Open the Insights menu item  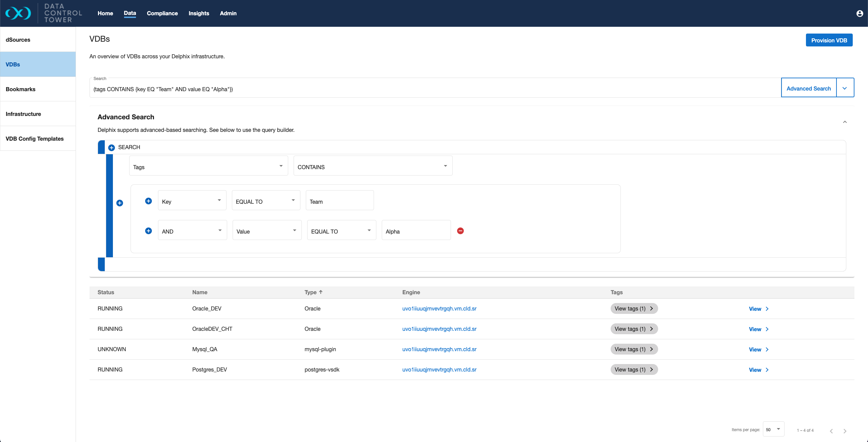click(x=199, y=14)
